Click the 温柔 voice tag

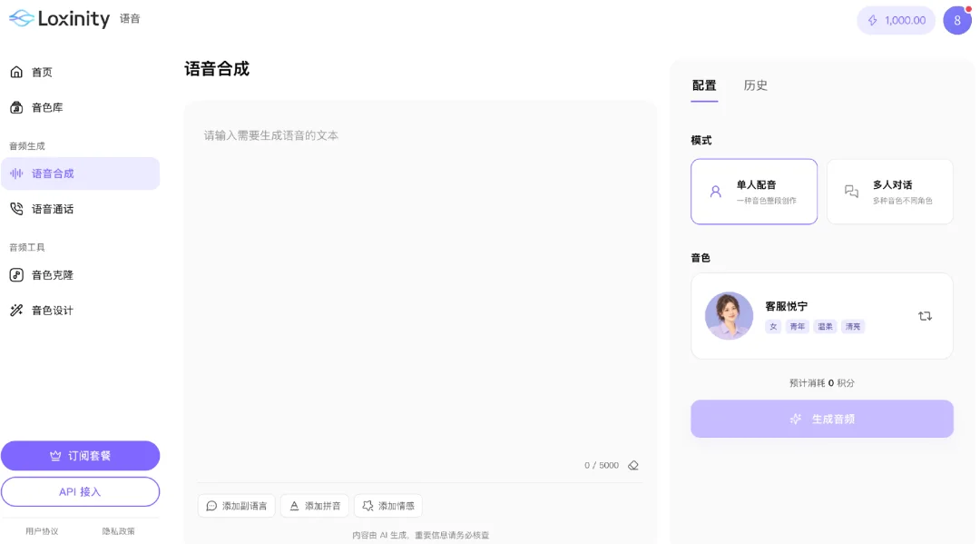(825, 326)
